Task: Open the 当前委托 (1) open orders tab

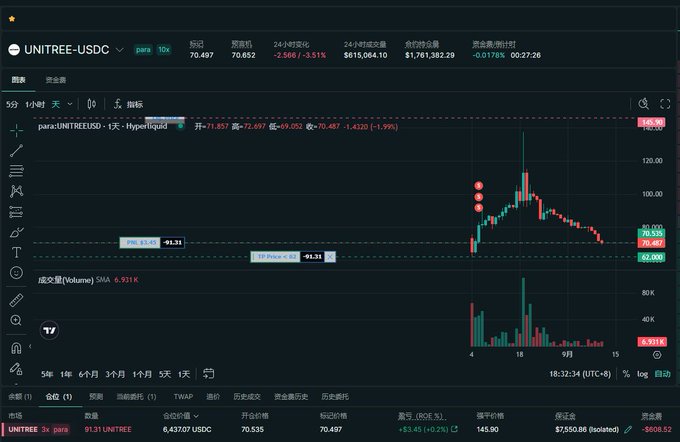Action: [136, 396]
